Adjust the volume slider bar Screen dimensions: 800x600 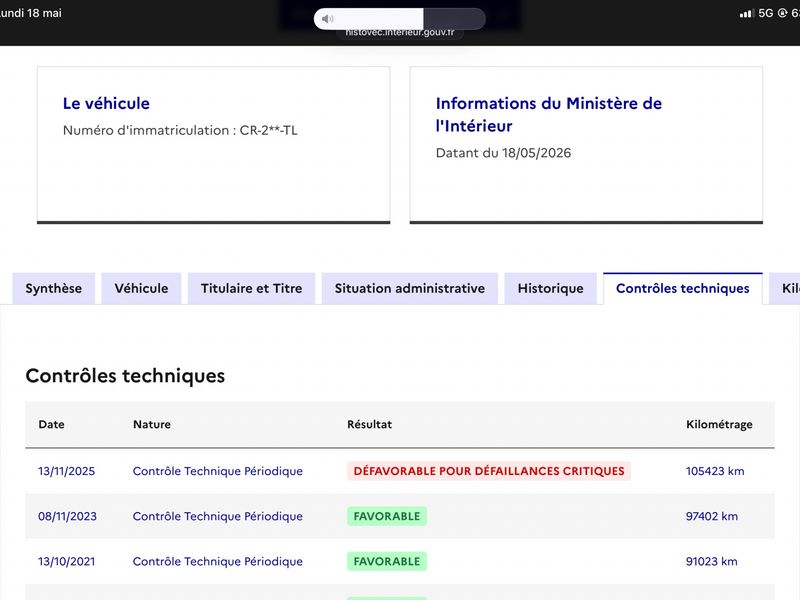point(399,19)
